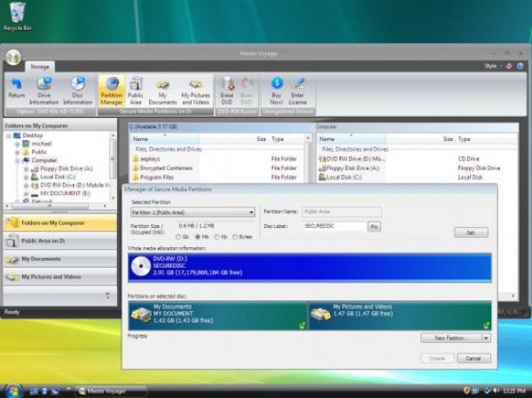Click the Return ribbon icon
The image size is (532, 398).
click(x=16, y=88)
